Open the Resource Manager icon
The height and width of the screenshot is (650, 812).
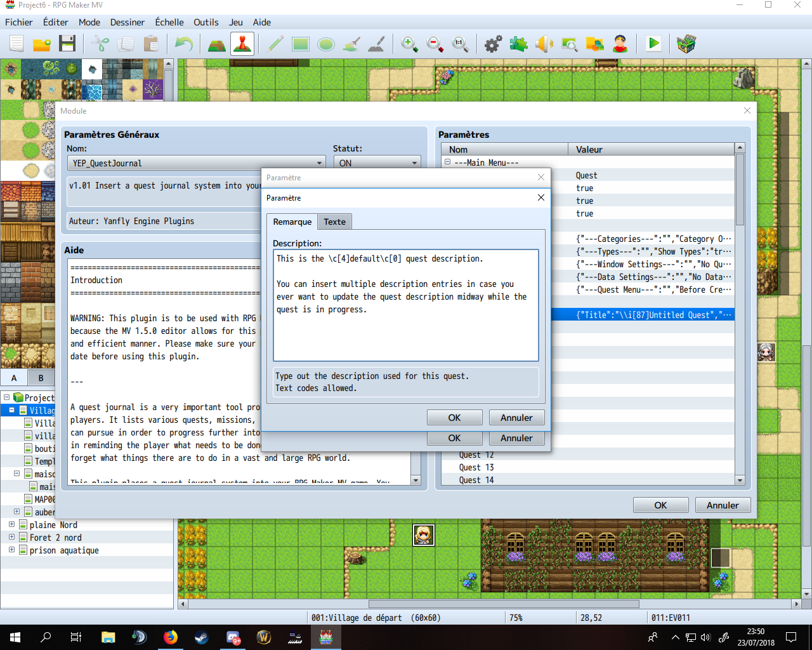pyautogui.click(x=594, y=44)
